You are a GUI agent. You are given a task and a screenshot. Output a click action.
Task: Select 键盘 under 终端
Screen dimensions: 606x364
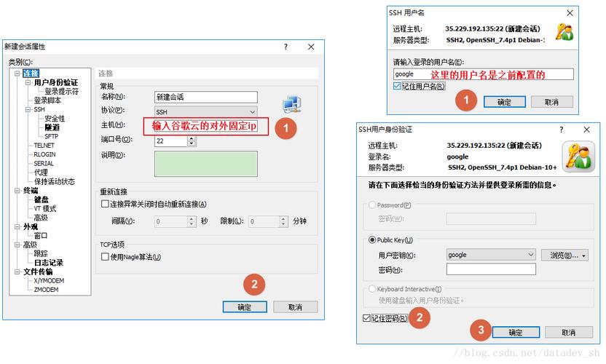tap(42, 199)
